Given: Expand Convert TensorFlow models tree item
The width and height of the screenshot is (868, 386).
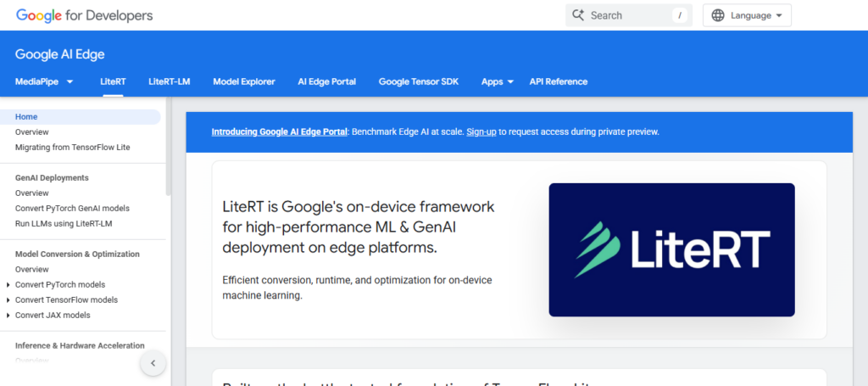Looking at the screenshot, I should point(8,299).
